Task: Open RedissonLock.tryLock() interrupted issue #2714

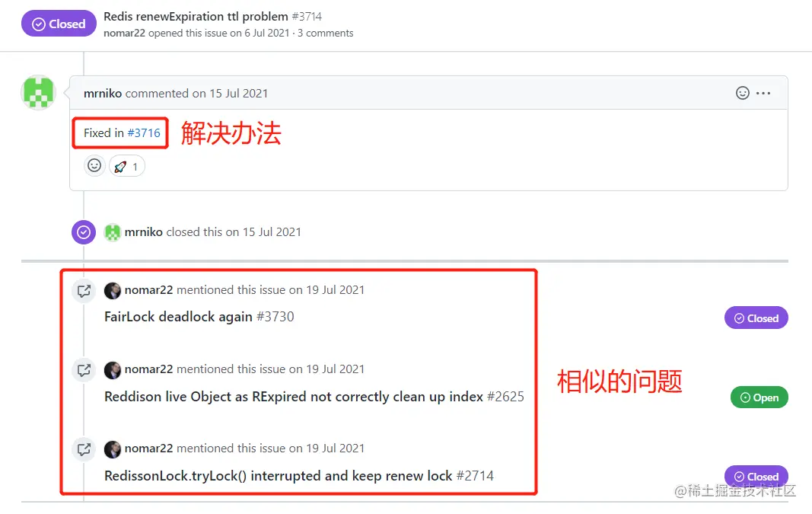Action: [x=299, y=476]
